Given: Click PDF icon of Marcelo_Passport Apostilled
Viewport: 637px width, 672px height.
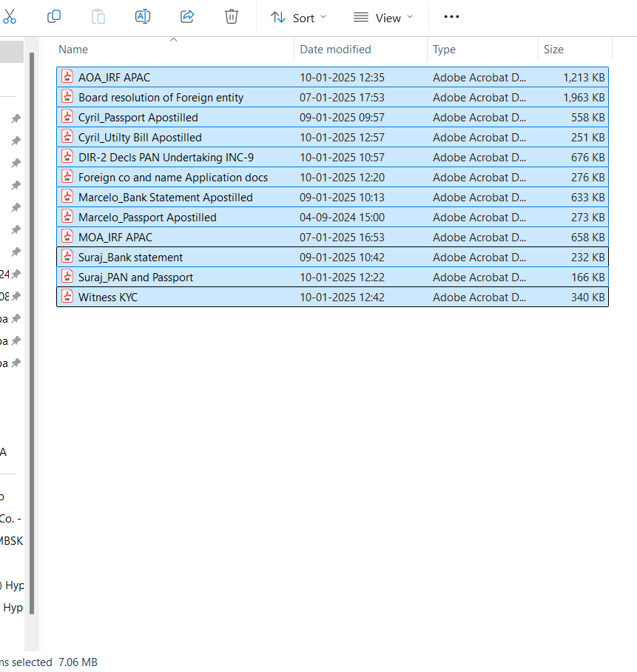Looking at the screenshot, I should click(x=67, y=217).
